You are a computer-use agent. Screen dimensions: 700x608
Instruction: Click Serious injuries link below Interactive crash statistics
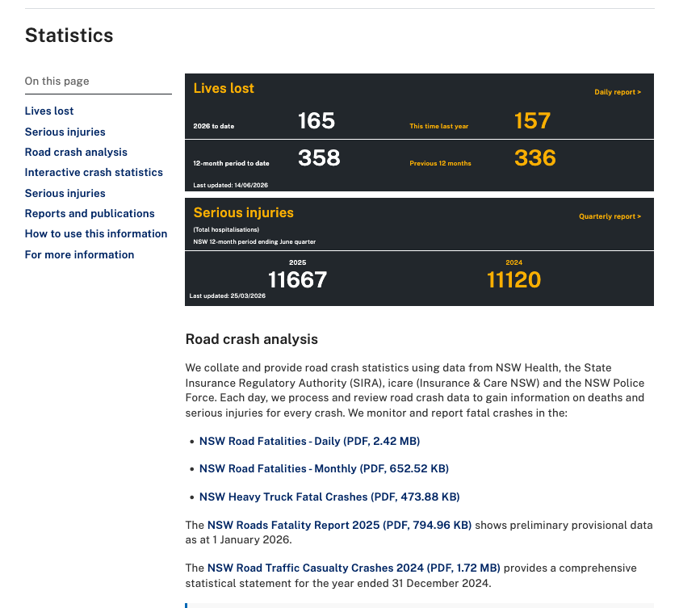click(65, 193)
